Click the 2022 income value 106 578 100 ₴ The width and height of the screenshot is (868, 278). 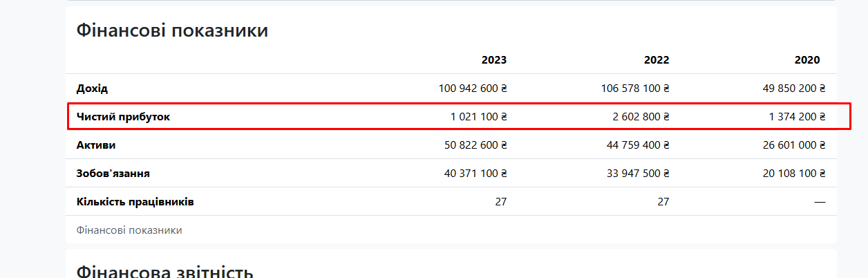(x=635, y=89)
